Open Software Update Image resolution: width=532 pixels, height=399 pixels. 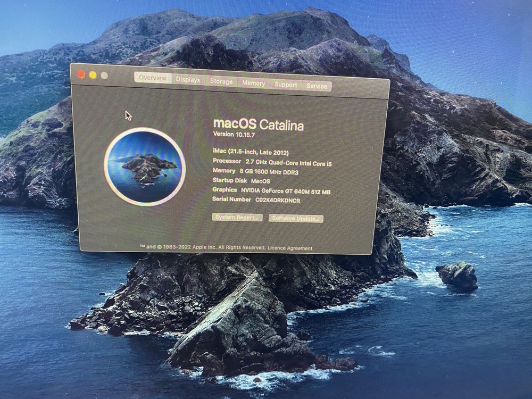(296, 219)
